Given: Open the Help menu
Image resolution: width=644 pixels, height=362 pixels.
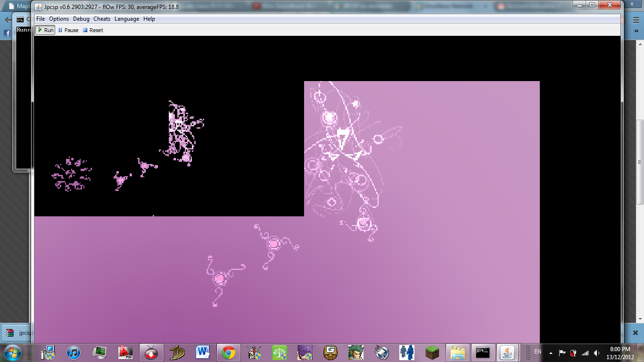Looking at the screenshot, I should tap(149, 19).
